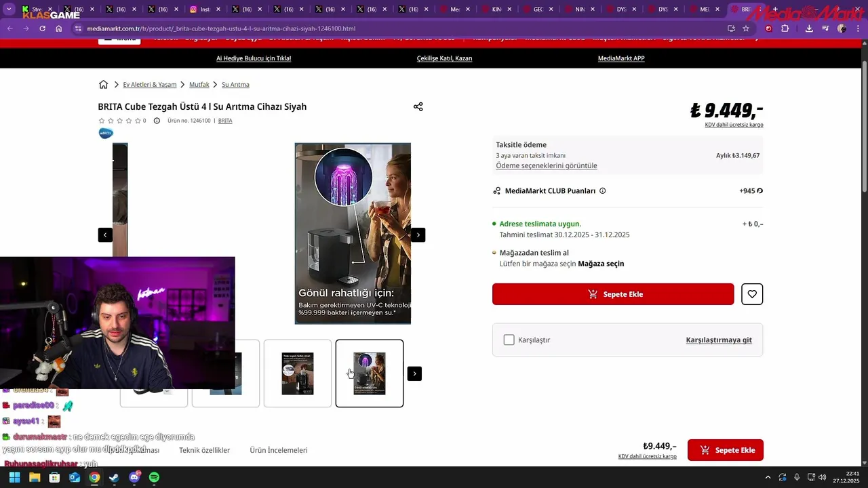Show next product image arrow
Screen dimensions: 868x488
[x=418, y=235]
